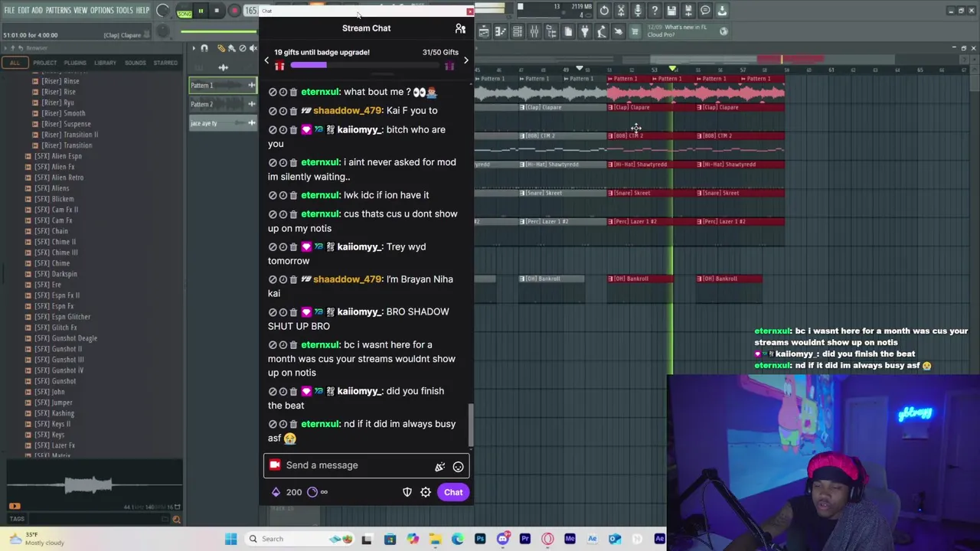980x551 pixels.
Task: Switch to the PLUGINS browser tab
Action: (x=75, y=63)
